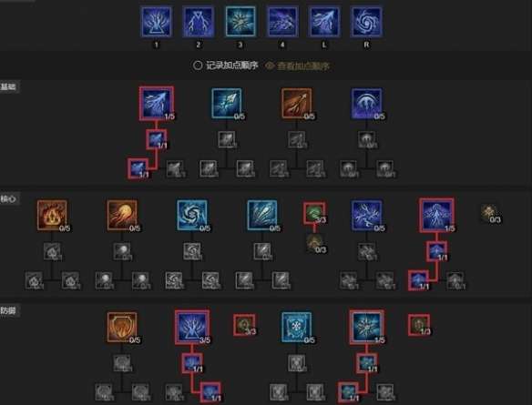Select the Flame Shield defensive skill 0/5

(x=122, y=327)
